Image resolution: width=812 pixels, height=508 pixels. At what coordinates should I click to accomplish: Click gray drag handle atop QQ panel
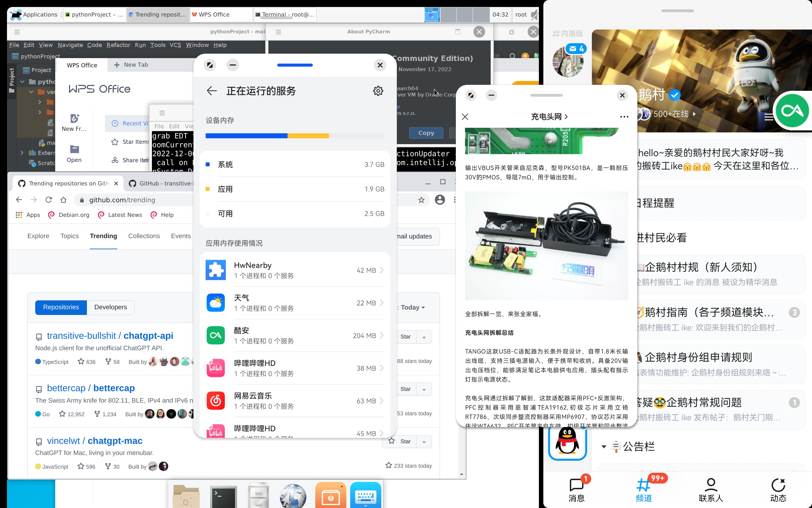point(677,11)
